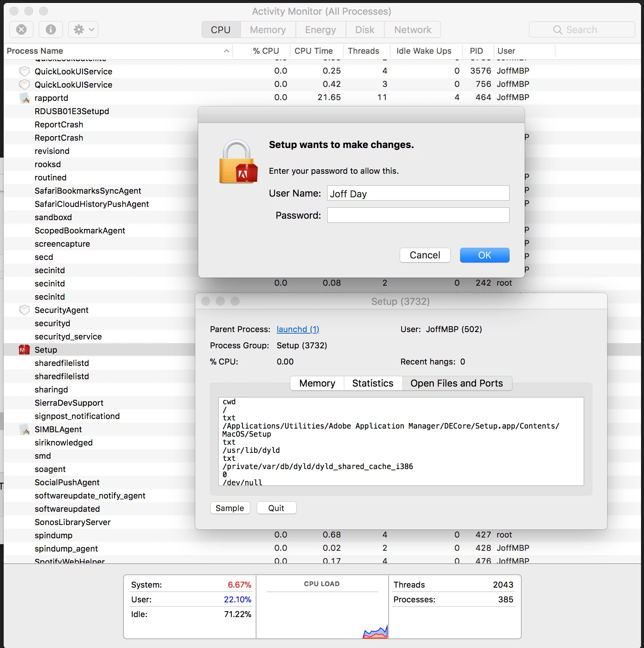
Task: Sort by Idle Wake Ups column
Action: [x=424, y=51]
